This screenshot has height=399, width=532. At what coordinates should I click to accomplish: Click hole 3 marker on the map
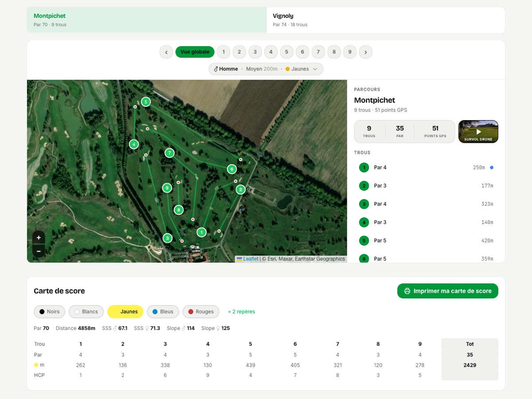167,238
